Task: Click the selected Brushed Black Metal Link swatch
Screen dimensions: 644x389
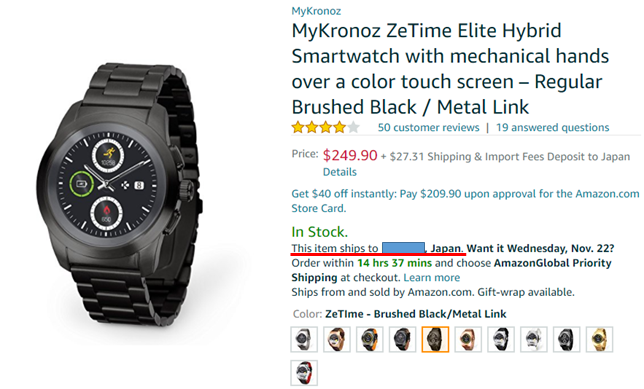Action: click(435, 339)
